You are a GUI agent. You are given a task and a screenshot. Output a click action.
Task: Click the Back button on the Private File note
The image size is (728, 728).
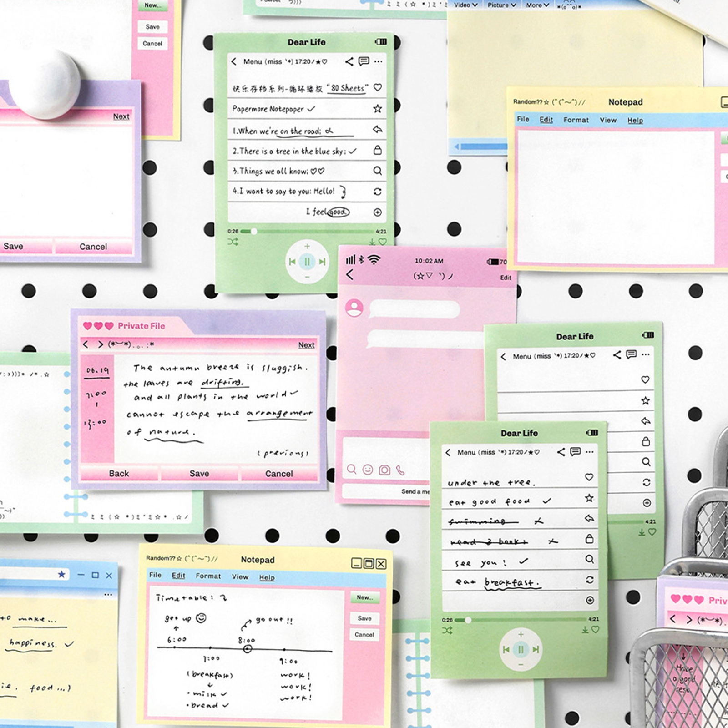coord(119,474)
